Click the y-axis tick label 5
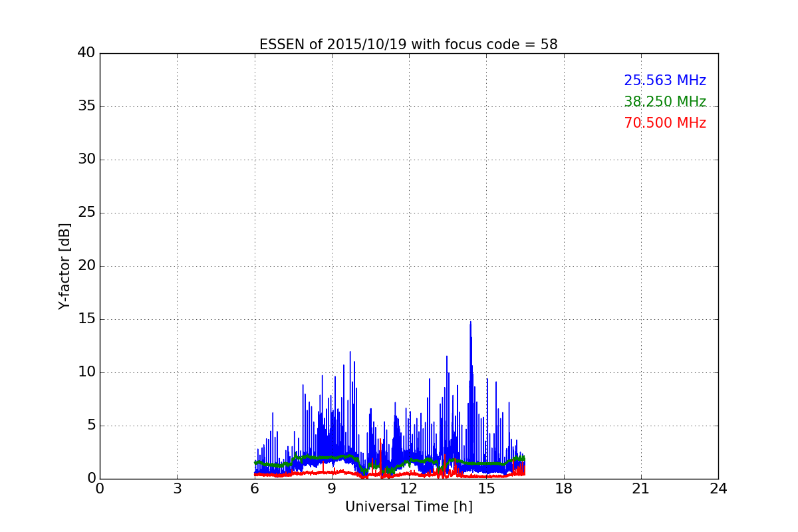Screen dimensions: 798x532 (x=90, y=426)
